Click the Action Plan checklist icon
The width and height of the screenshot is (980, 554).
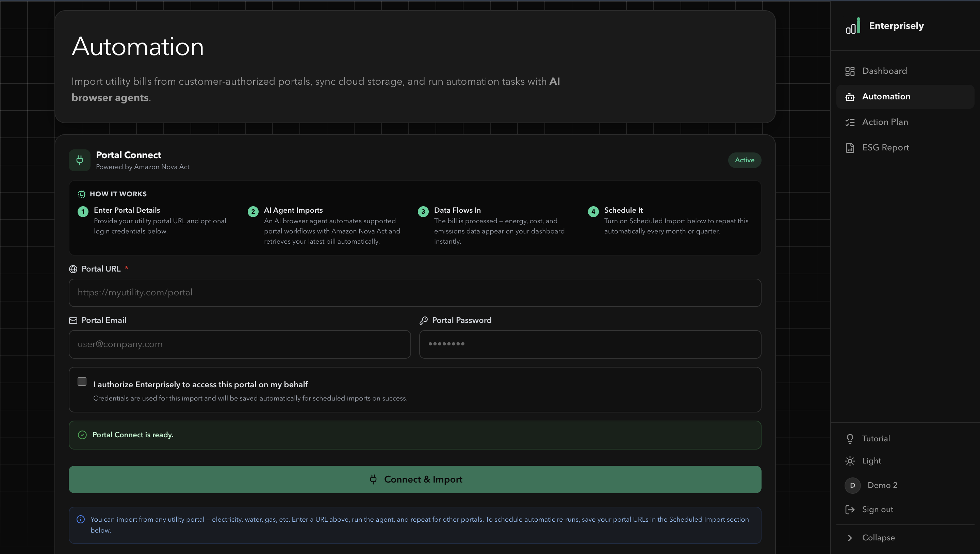(x=850, y=122)
